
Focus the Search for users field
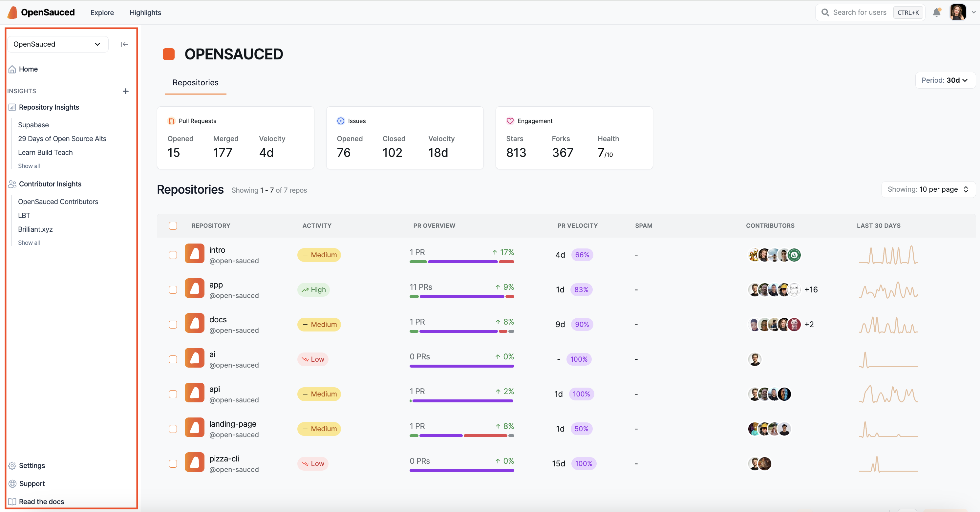tap(860, 12)
